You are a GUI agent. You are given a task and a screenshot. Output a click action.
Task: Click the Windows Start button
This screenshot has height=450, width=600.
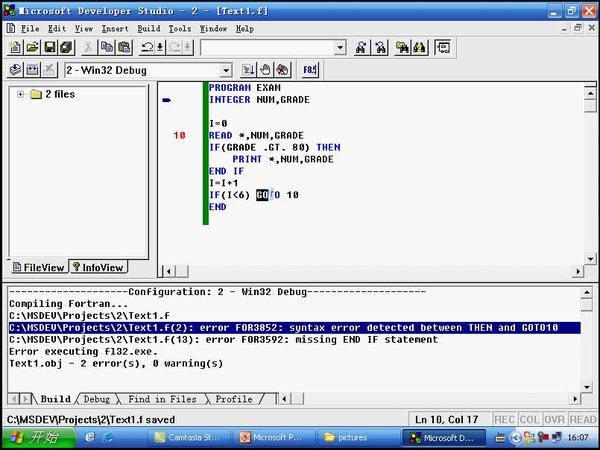pyautogui.click(x=32, y=437)
